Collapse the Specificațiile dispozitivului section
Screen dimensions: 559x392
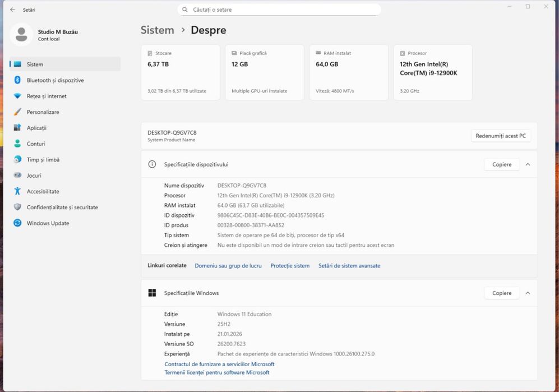pos(528,164)
